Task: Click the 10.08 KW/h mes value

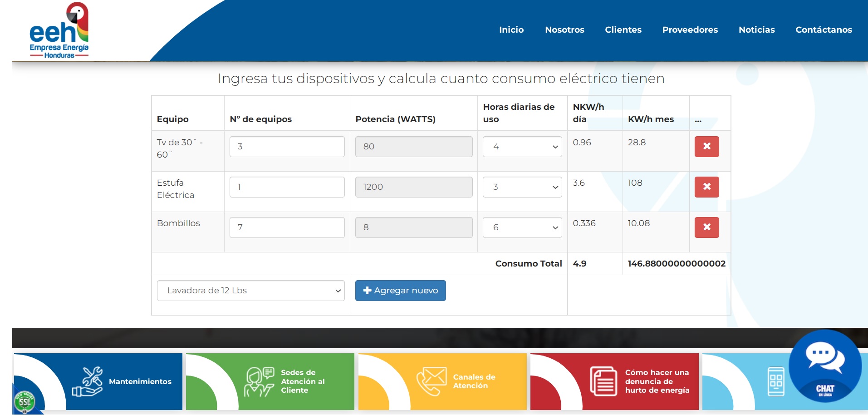Action: 639,223
